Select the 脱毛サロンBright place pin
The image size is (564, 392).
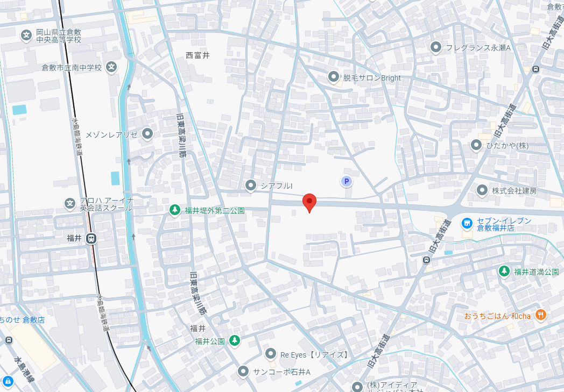point(334,77)
